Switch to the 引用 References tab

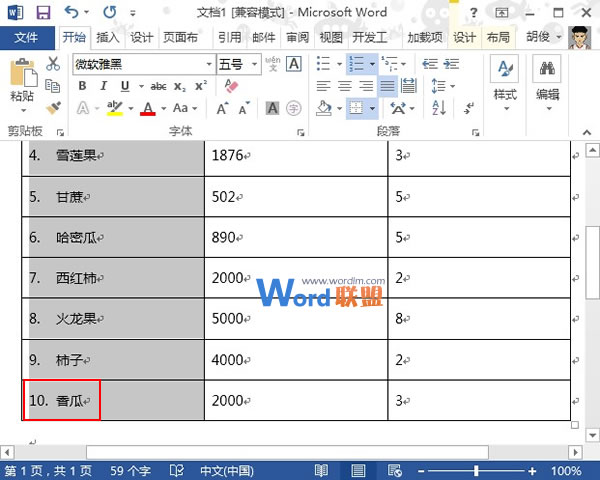coord(230,38)
